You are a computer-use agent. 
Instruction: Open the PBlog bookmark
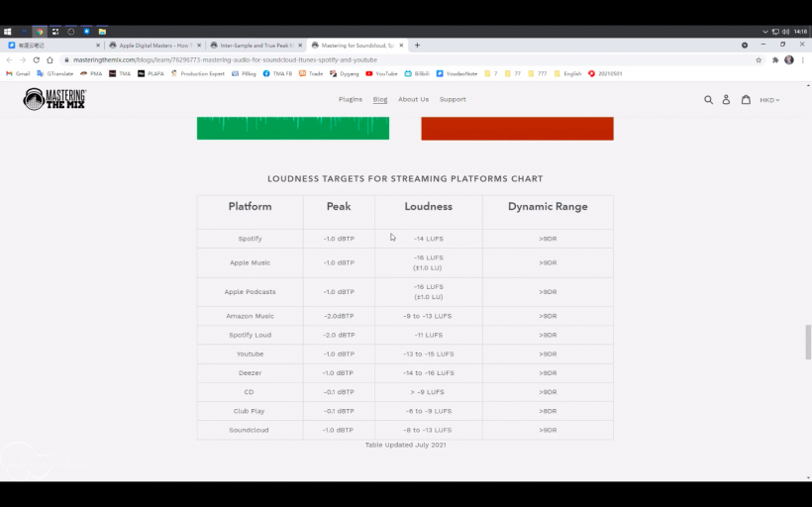[x=244, y=74]
